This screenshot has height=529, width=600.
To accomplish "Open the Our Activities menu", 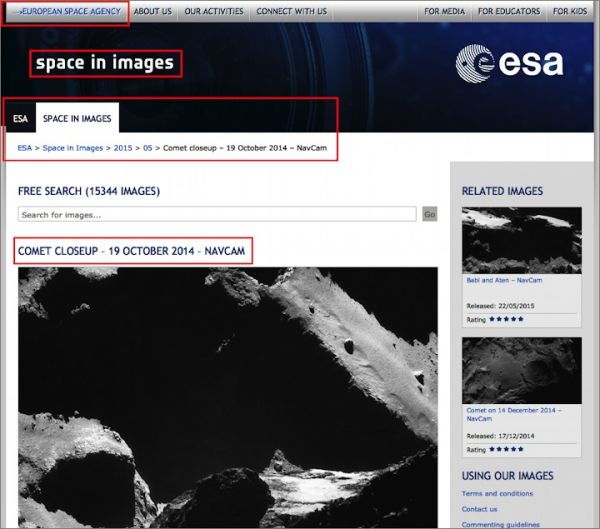I will point(213,12).
